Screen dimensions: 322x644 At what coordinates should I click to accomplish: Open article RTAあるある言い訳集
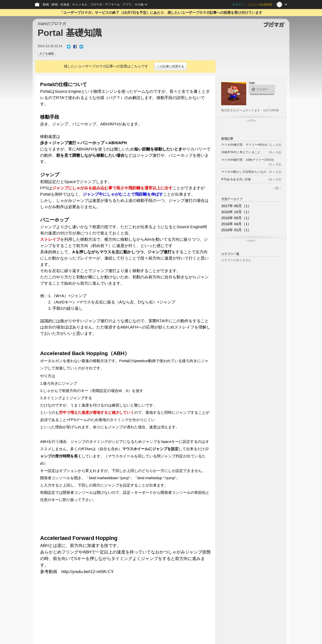(236, 179)
